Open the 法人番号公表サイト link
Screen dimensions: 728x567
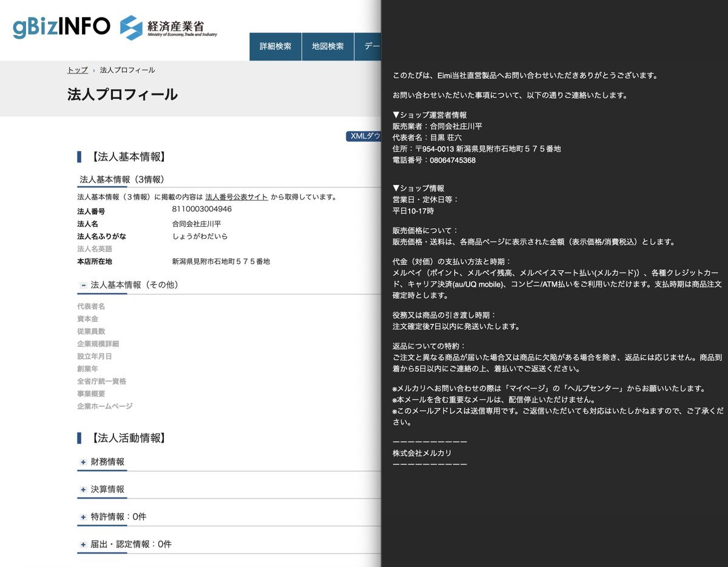(x=237, y=197)
